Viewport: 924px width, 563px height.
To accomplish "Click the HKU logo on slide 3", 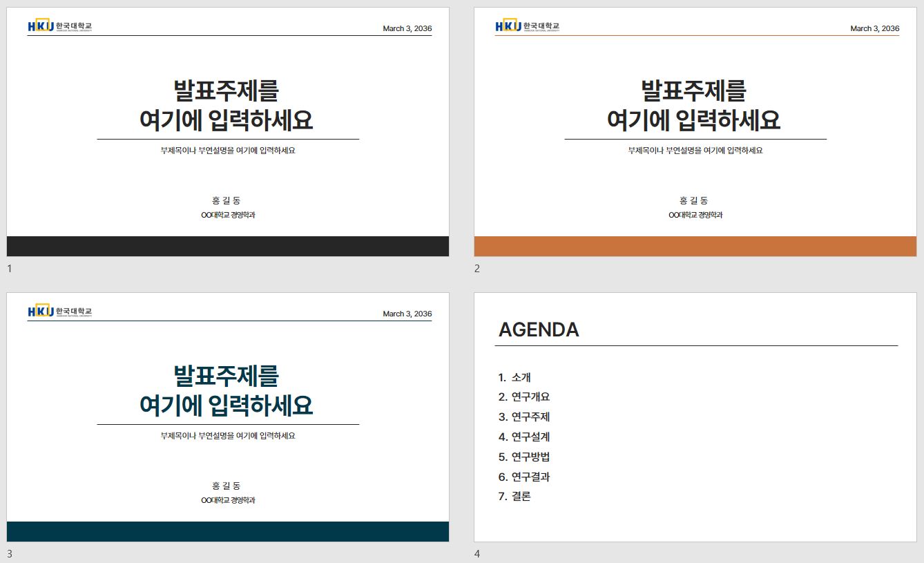I will click(x=59, y=311).
